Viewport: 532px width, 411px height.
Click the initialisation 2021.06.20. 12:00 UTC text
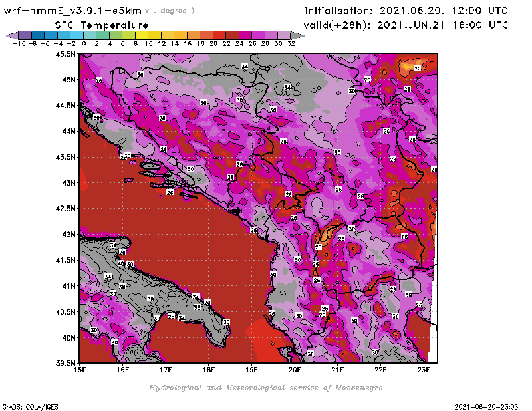point(406,11)
